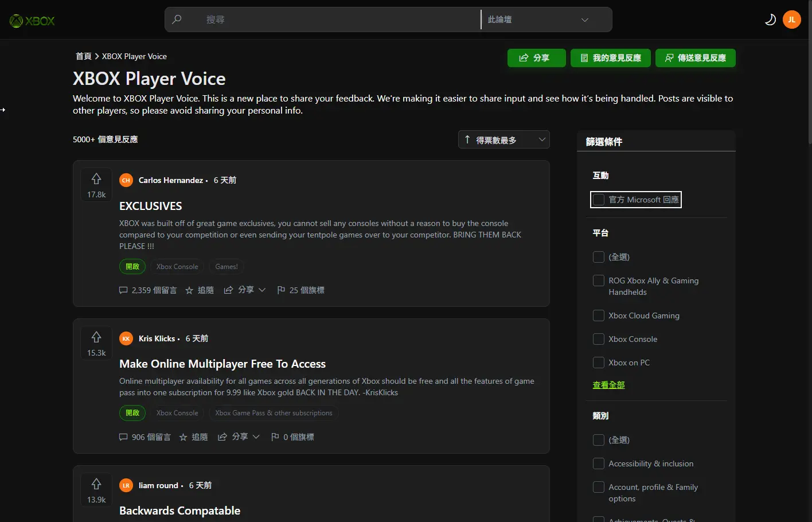This screenshot has height=522, width=812.
Task: Open the Xbox logo home link
Action: click(x=32, y=21)
